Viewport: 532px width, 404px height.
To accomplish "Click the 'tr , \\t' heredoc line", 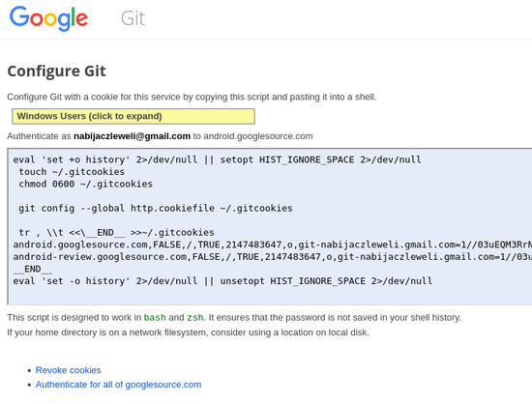I will pos(116,233).
